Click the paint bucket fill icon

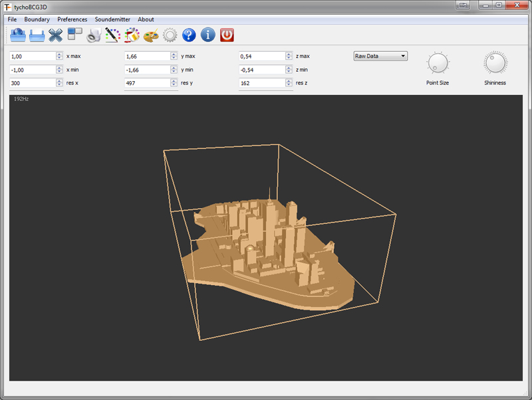pyautogui.click(x=132, y=35)
